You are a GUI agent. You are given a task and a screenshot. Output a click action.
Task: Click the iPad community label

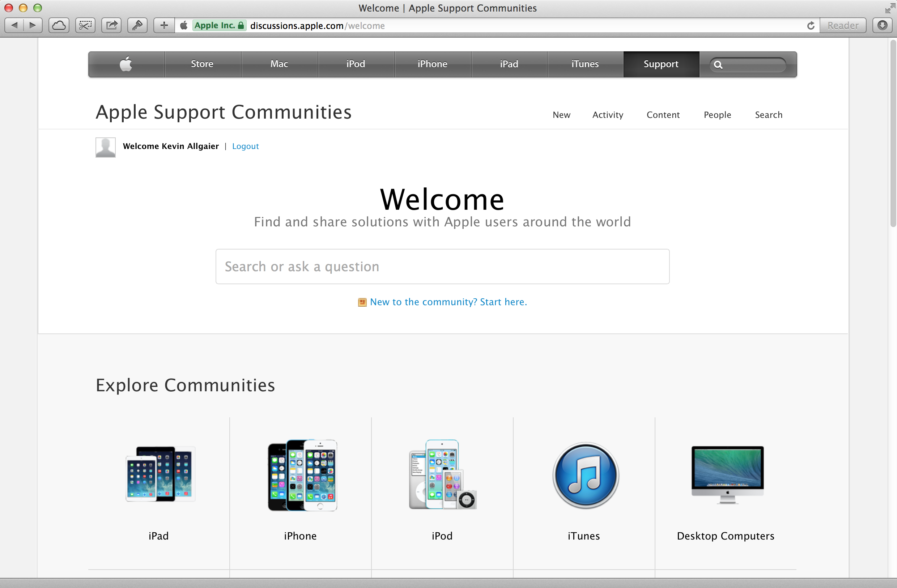159,536
